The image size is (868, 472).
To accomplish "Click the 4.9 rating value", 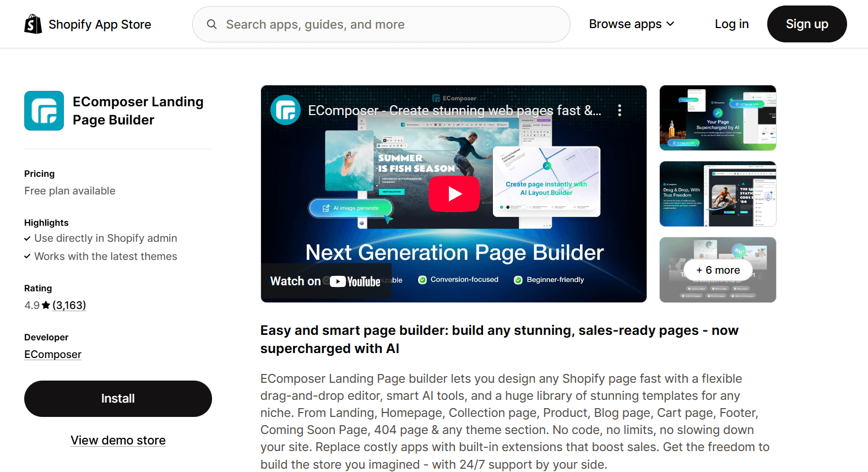I will (32, 305).
